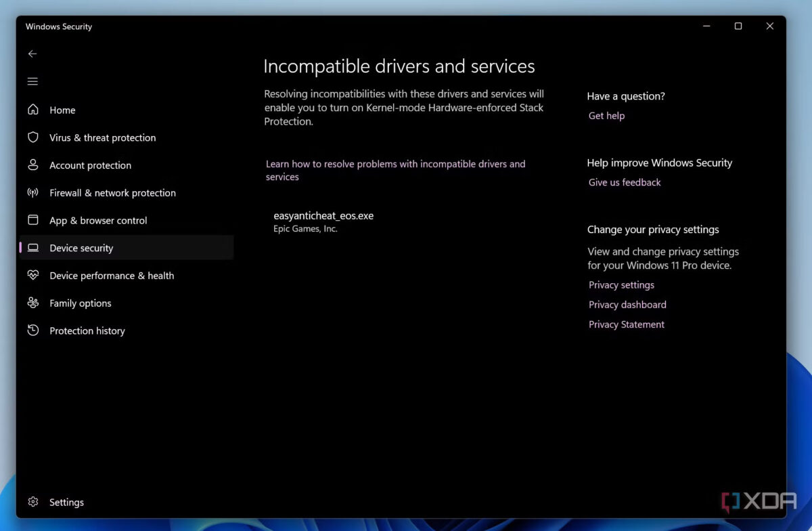The width and height of the screenshot is (812, 531).
Task: Click the Have a question? heading
Action: tap(626, 96)
